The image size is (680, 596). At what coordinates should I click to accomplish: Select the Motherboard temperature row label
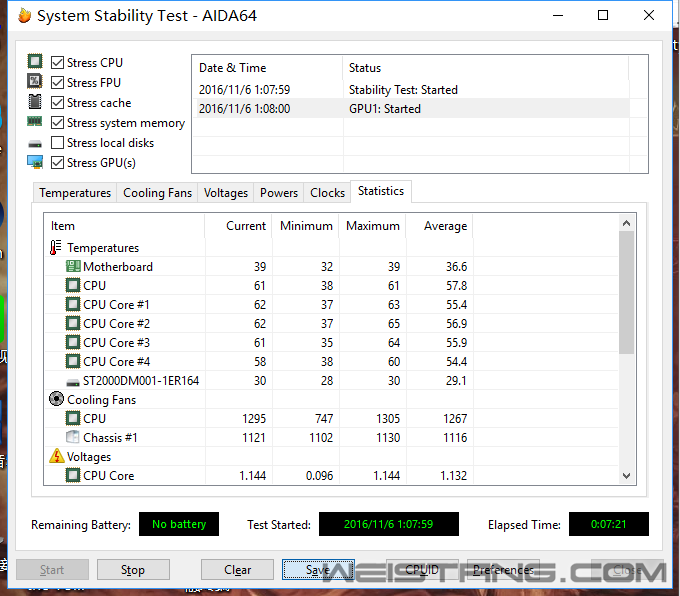click(118, 267)
